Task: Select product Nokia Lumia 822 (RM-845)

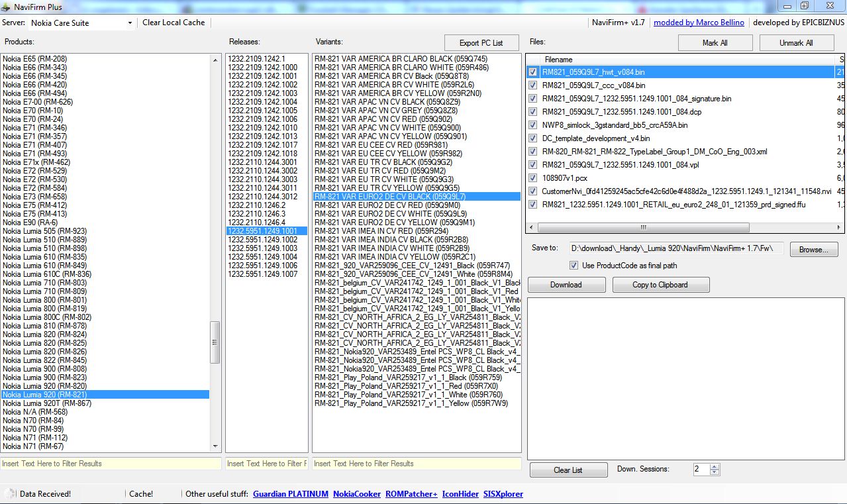Action: (x=105, y=360)
